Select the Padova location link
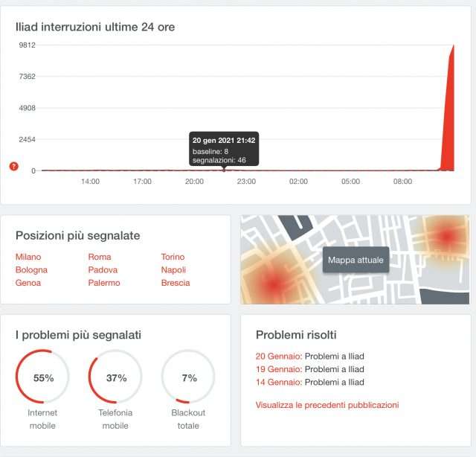This screenshot has width=476, height=457. click(x=103, y=270)
